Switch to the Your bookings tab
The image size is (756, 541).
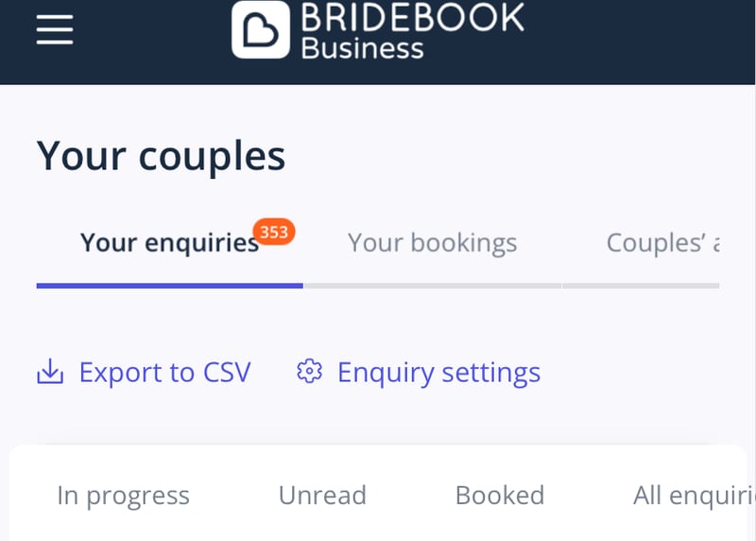[x=432, y=244]
